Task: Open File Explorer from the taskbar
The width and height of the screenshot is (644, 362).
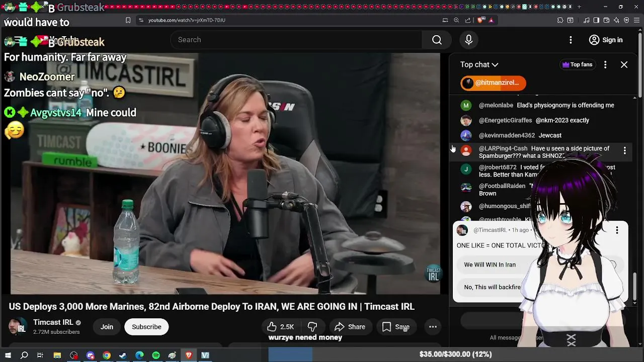Action: (57, 355)
